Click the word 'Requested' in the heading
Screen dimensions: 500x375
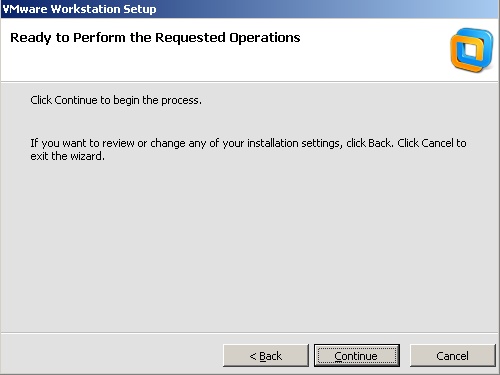click(190, 38)
